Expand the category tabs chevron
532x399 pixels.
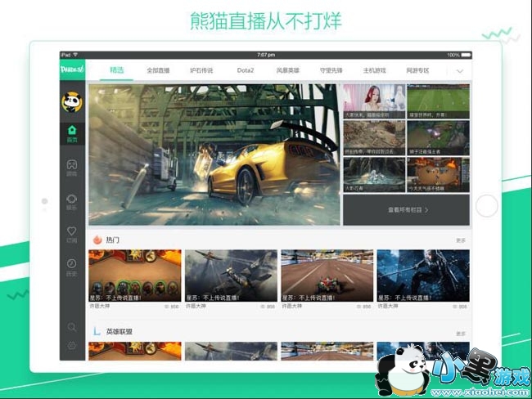click(x=460, y=71)
